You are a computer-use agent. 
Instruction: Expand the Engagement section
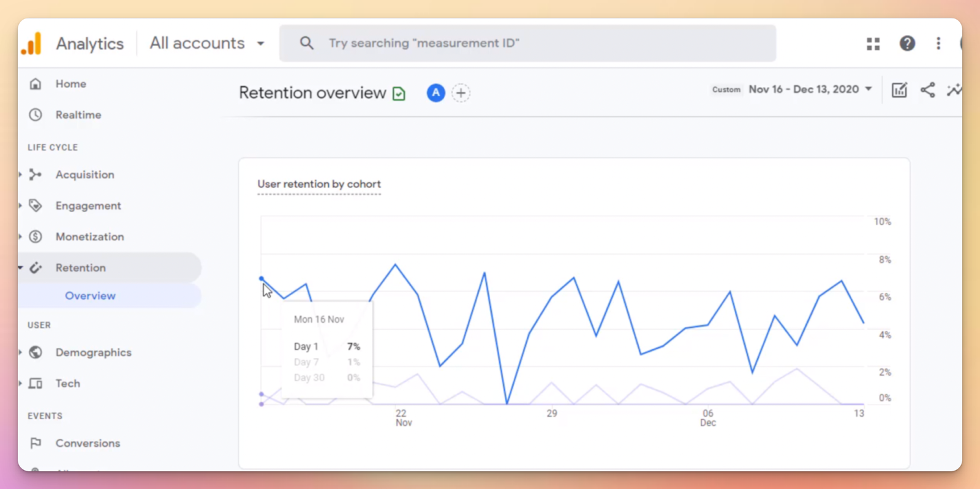pos(88,206)
